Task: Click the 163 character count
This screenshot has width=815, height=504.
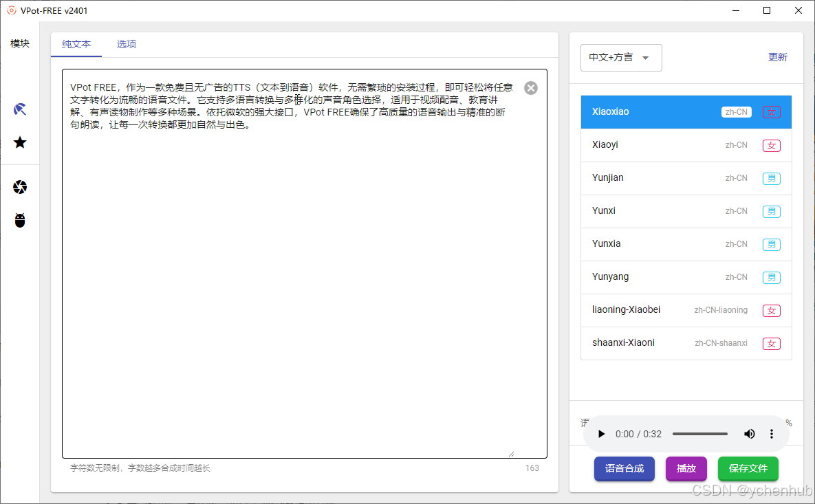Action: tap(532, 468)
